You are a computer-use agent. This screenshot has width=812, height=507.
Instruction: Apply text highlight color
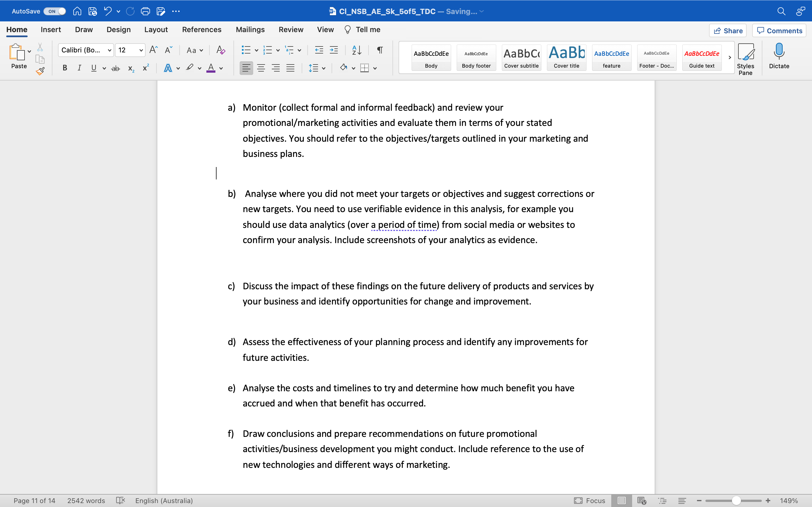(189, 68)
